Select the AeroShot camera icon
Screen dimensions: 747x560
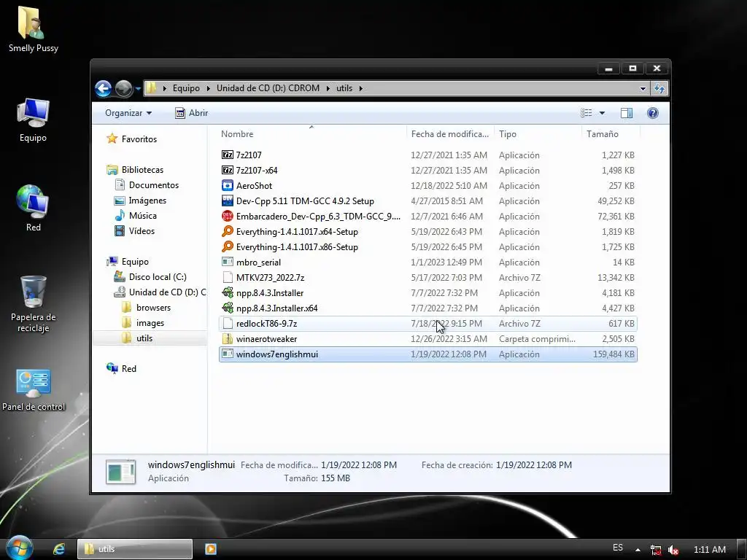pos(228,186)
